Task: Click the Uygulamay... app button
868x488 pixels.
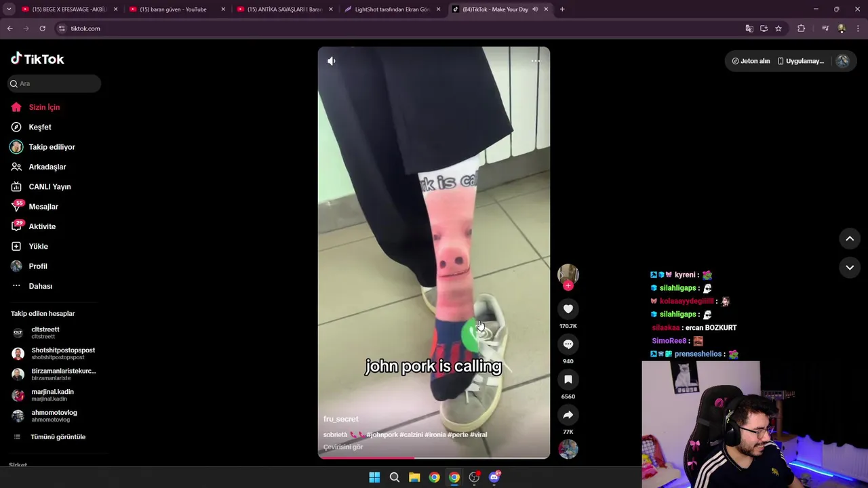Action: click(801, 61)
